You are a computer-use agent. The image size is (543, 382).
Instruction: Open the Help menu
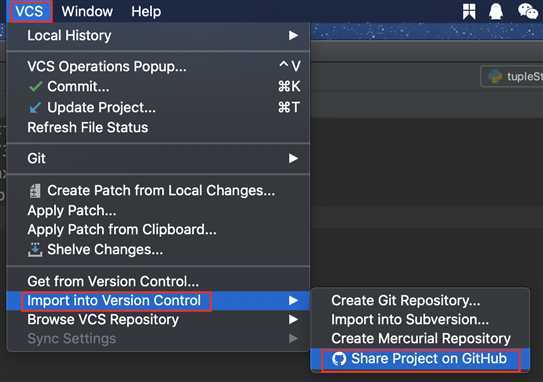pos(146,11)
